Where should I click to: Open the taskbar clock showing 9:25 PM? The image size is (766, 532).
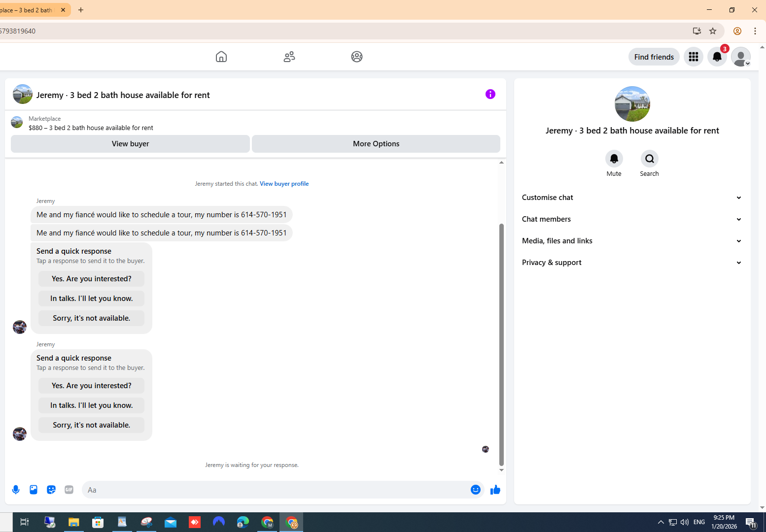[724, 522]
